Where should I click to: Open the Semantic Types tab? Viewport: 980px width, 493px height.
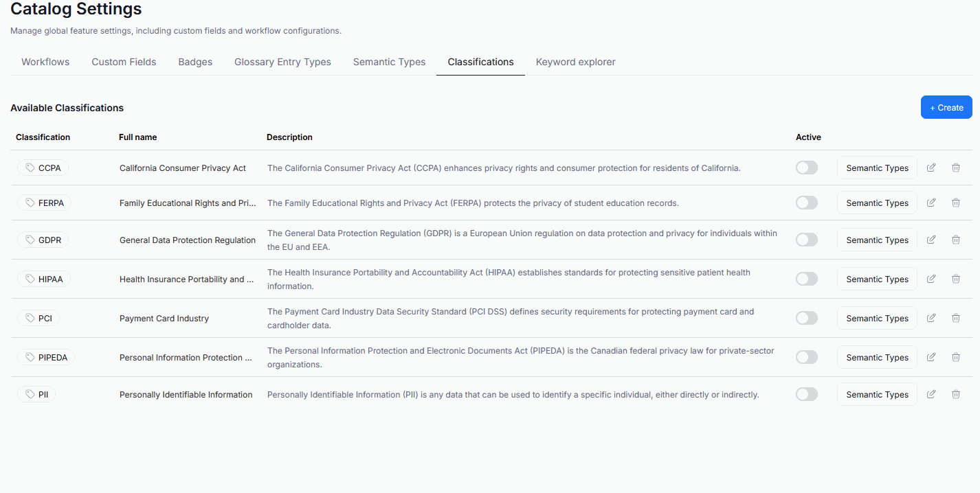point(389,62)
